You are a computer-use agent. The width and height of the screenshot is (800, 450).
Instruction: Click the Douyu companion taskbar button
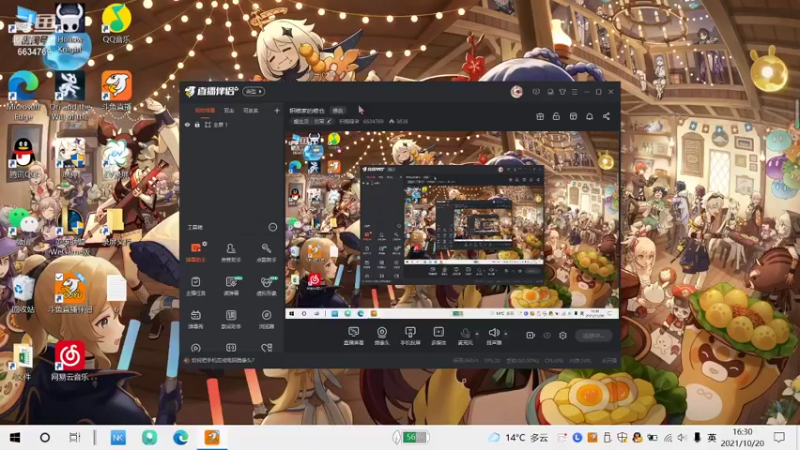coord(212,437)
